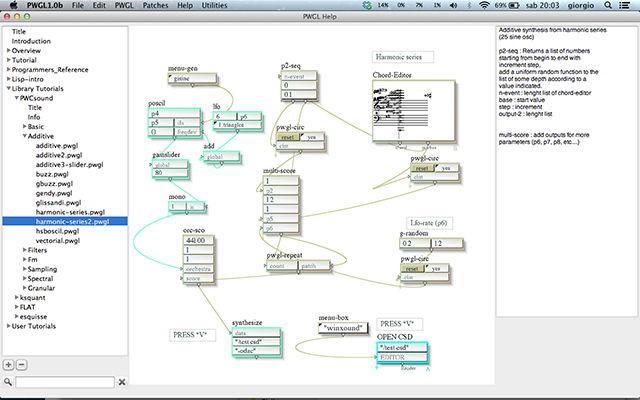Screen dimensions: 640x400
Task: Expand the Lisp-intro section
Action: pos(9,79)
